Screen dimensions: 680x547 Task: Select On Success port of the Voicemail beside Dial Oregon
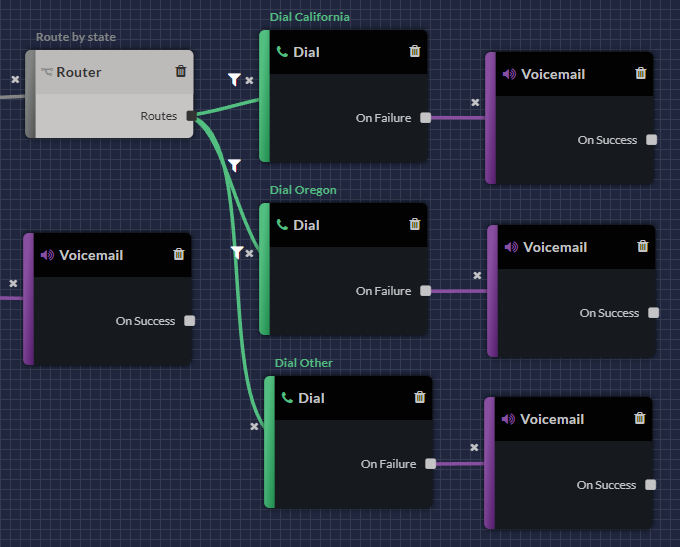654,313
